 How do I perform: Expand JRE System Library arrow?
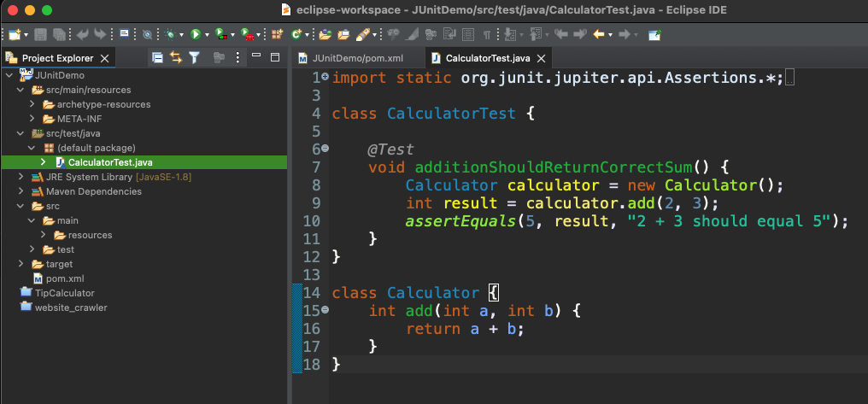pos(21,177)
